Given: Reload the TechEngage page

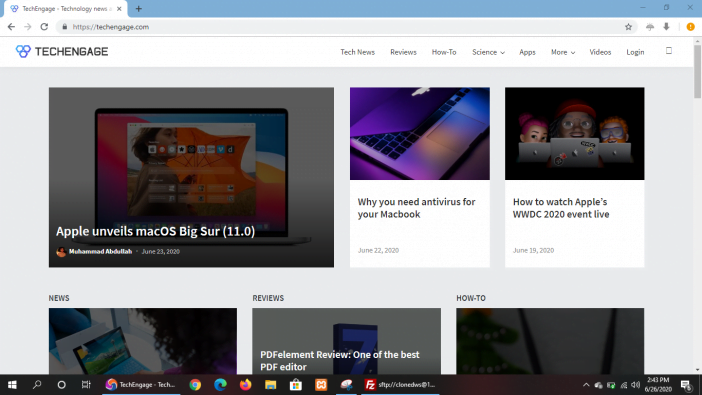Looking at the screenshot, I should pos(44,27).
